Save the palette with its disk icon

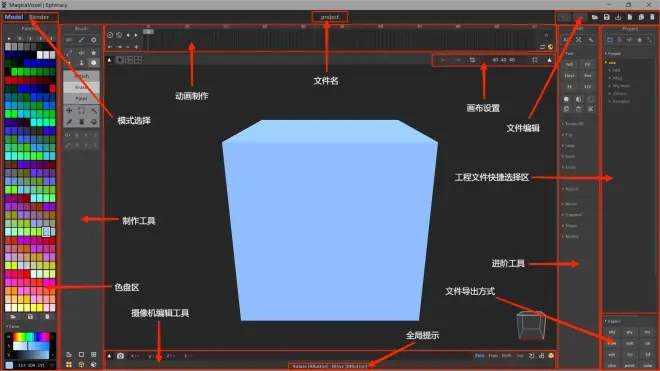30,317
